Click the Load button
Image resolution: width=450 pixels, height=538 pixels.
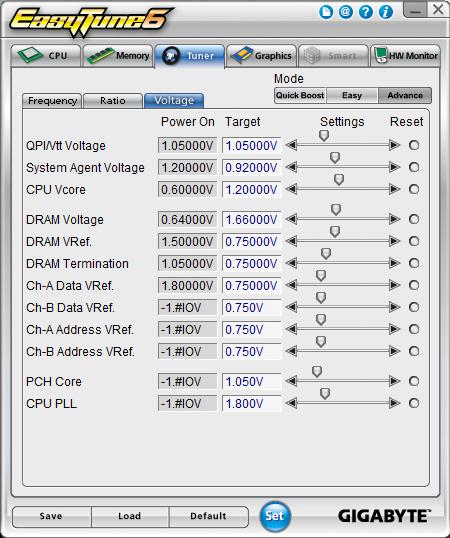(x=130, y=516)
